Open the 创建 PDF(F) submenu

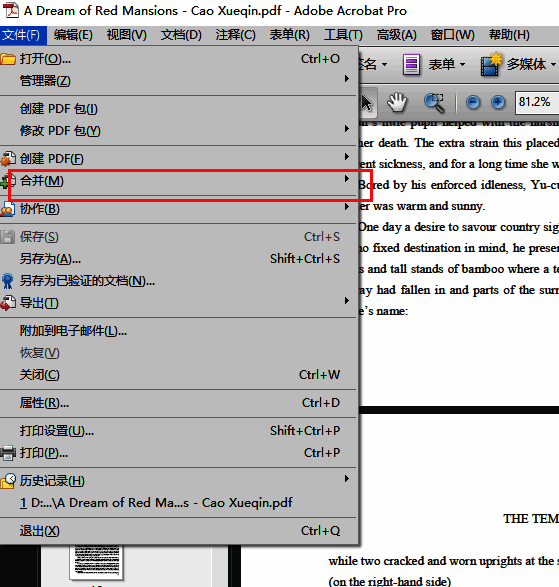point(178,159)
